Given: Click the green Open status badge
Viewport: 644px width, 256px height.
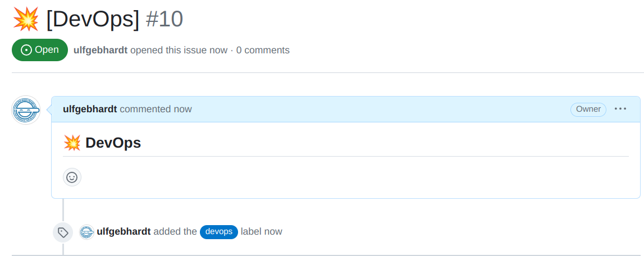Looking at the screenshot, I should [40, 50].
